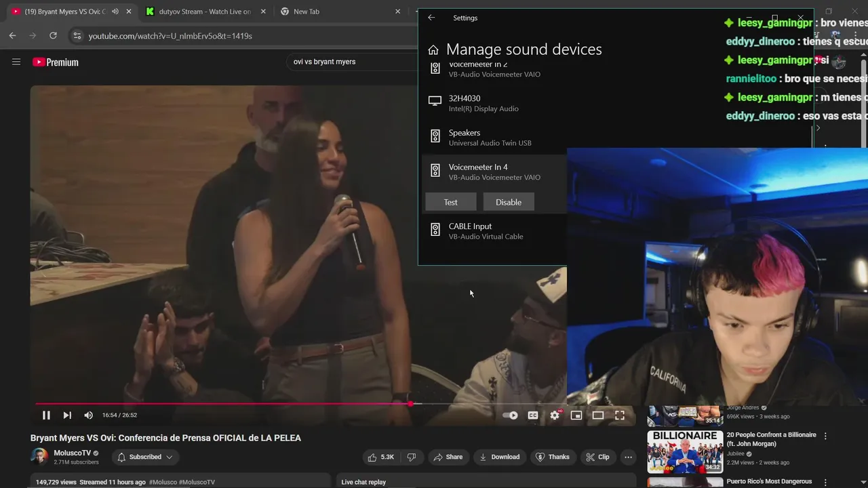Image resolution: width=868 pixels, height=488 pixels.
Task: Close the dutyov Stream tab
Action: coord(263,12)
